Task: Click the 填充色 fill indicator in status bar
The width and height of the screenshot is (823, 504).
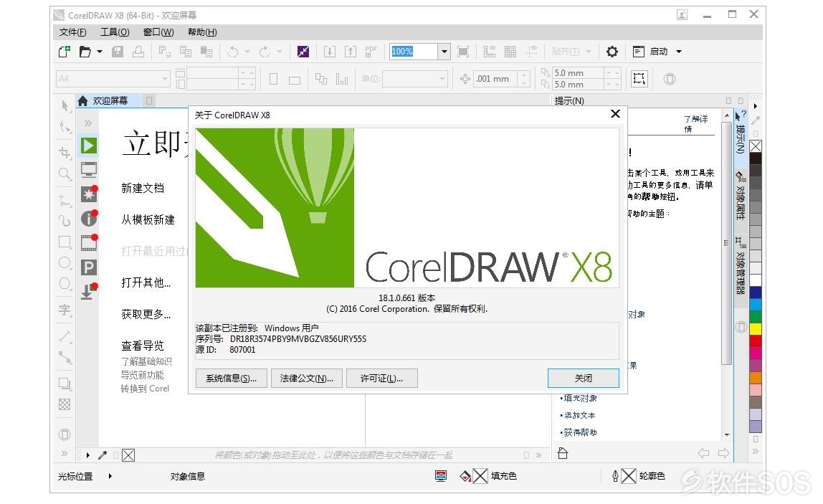Action: click(x=488, y=476)
